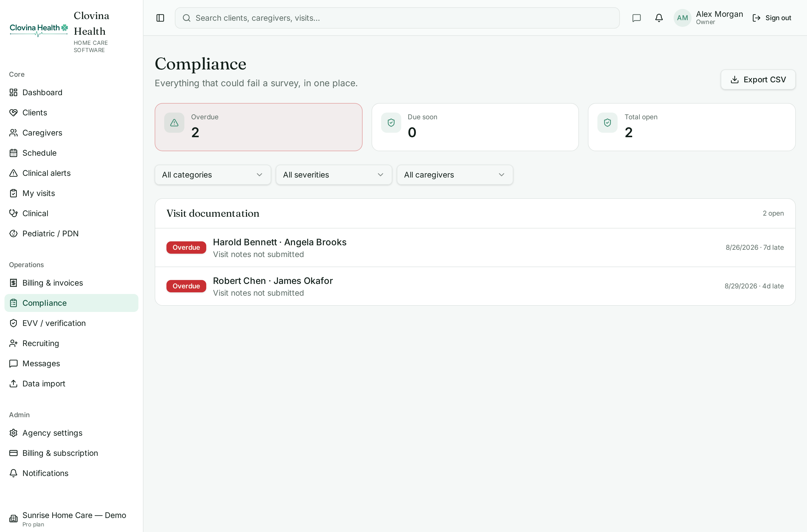
Task: Open the All severities dropdown
Action: click(x=334, y=175)
